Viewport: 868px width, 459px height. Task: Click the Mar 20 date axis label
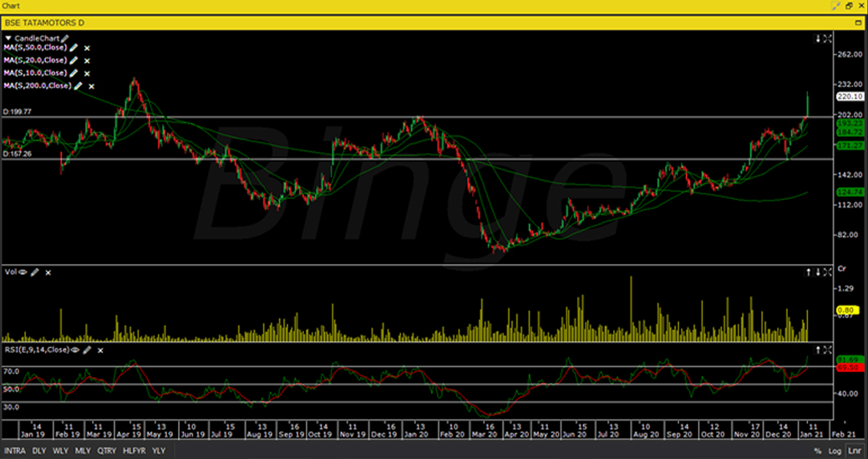[485, 435]
